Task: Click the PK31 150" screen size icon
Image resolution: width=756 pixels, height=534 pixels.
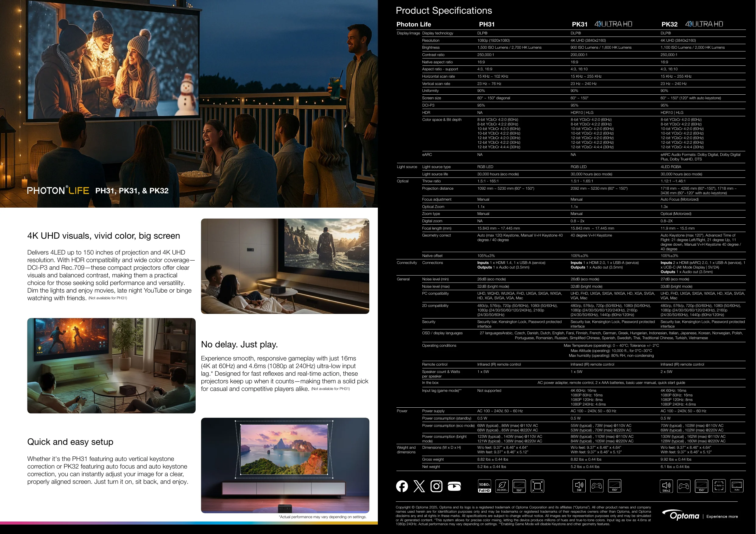Action: (x=614, y=486)
